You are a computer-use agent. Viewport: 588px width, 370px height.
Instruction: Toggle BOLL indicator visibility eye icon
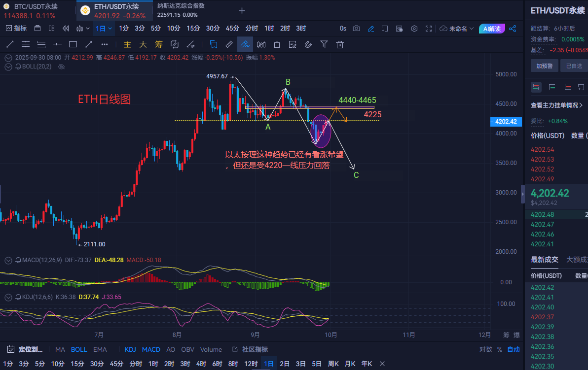[x=62, y=67]
